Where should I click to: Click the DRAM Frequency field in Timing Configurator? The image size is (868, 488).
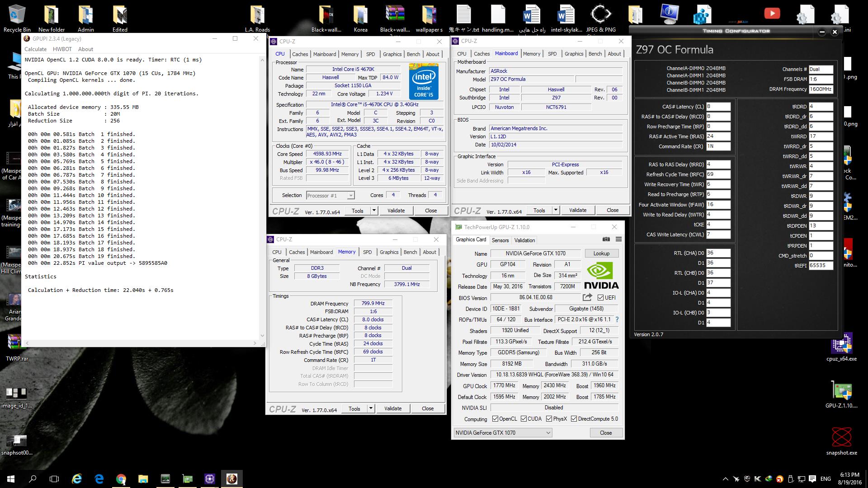[x=821, y=89]
